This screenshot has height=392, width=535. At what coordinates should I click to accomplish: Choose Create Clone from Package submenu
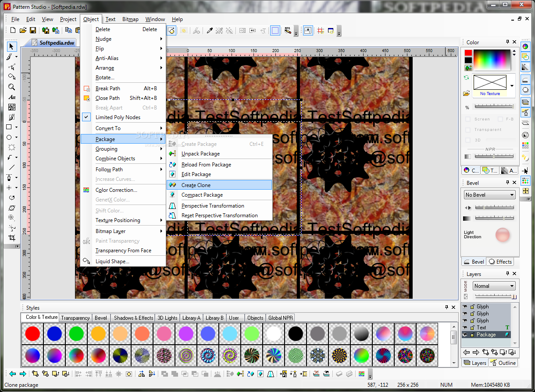click(196, 185)
